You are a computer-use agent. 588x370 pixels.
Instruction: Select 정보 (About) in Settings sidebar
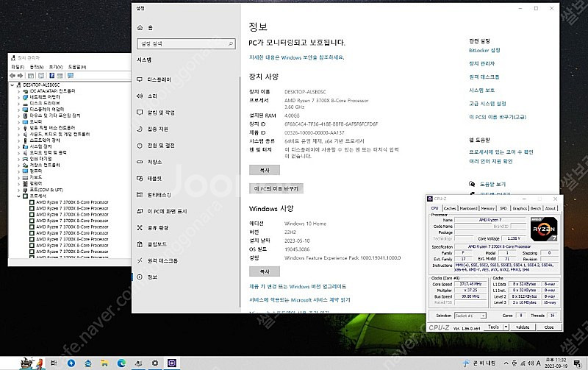coord(152,277)
